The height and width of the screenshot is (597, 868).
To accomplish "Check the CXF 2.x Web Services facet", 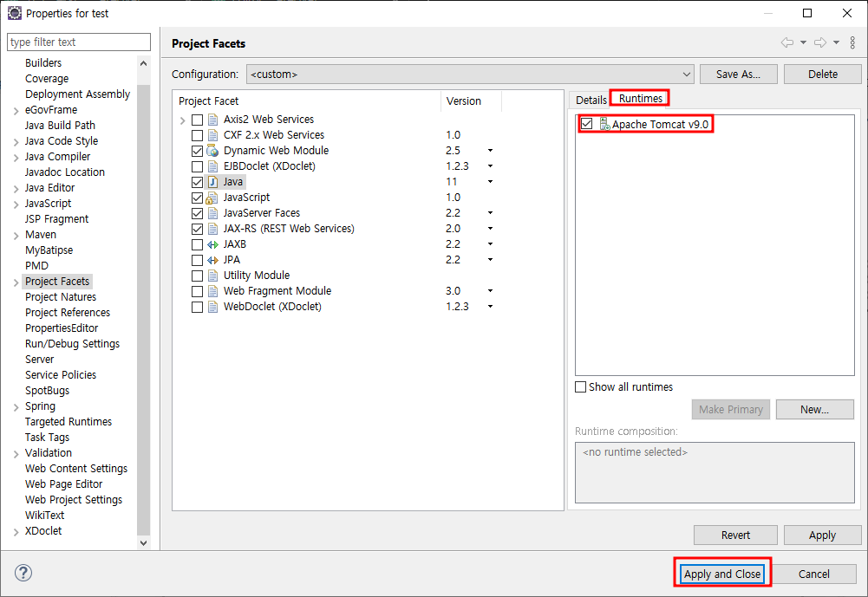I will (x=197, y=135).
